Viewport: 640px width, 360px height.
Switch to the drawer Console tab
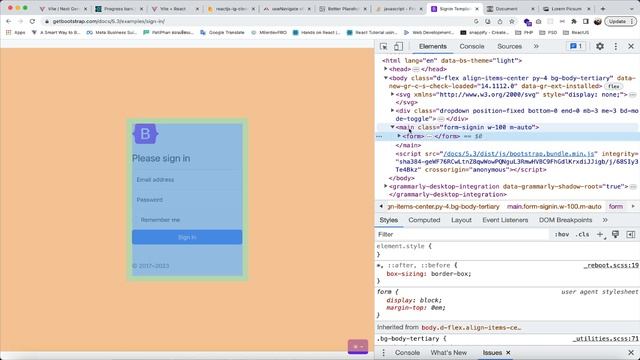tap(407, 353)
